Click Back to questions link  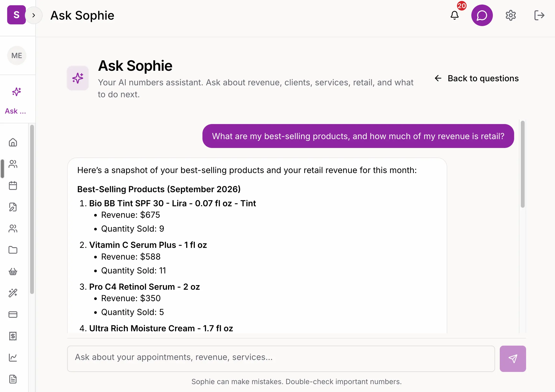point(477,78)
